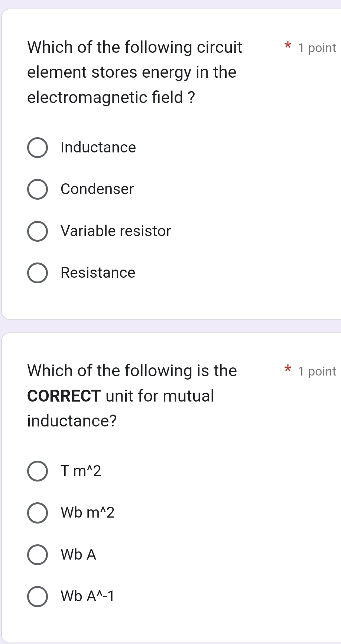Click the 'T m^2' answer text

click(x=81, y=471)
